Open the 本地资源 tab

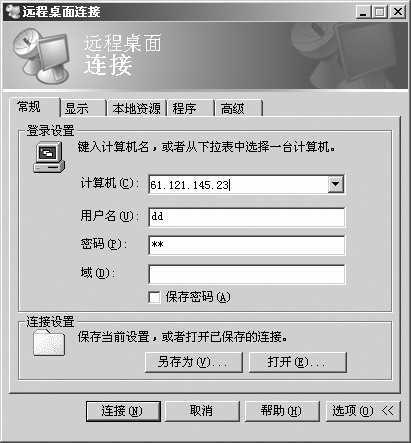(136, 108)
